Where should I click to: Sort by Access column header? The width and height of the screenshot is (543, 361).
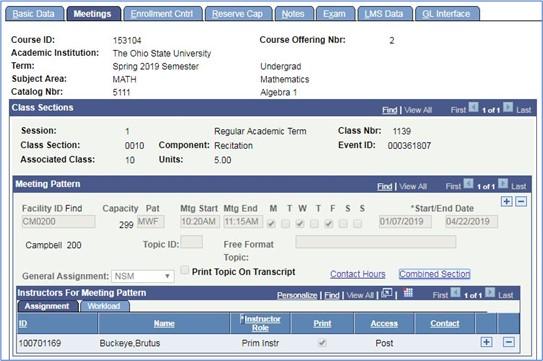(x=384, y=324)
